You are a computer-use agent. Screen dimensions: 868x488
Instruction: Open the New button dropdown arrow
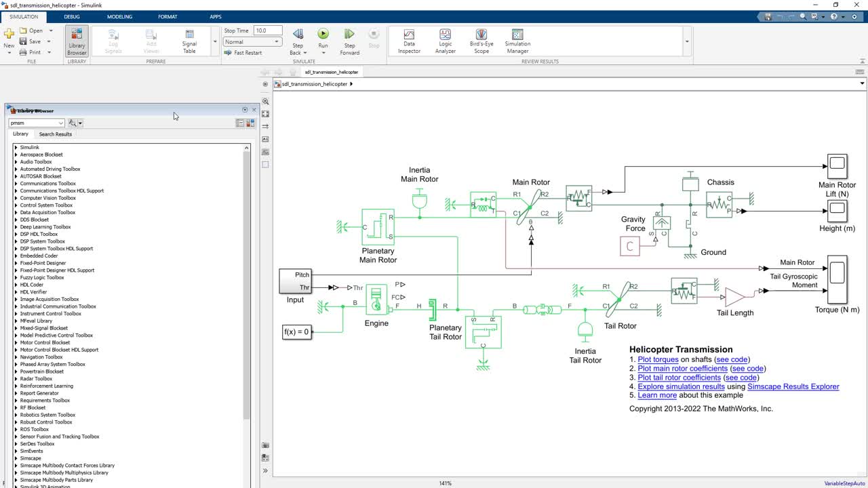coord(9,52)
